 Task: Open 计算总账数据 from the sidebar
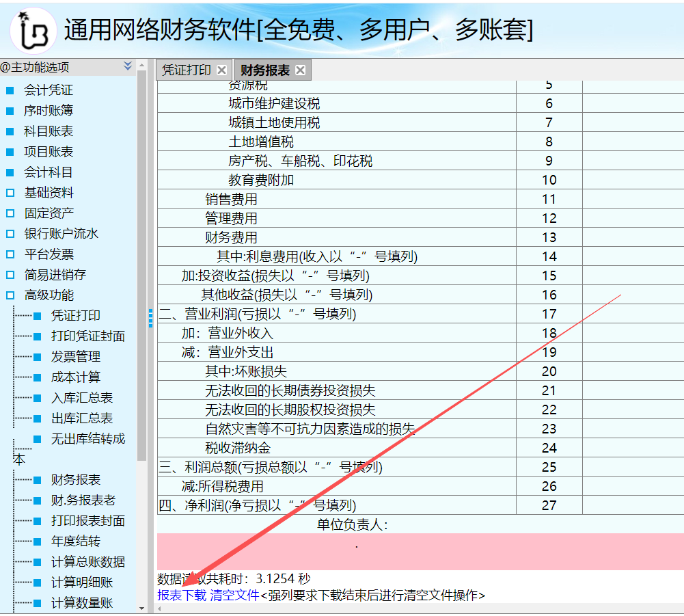(x=88, y=562)
